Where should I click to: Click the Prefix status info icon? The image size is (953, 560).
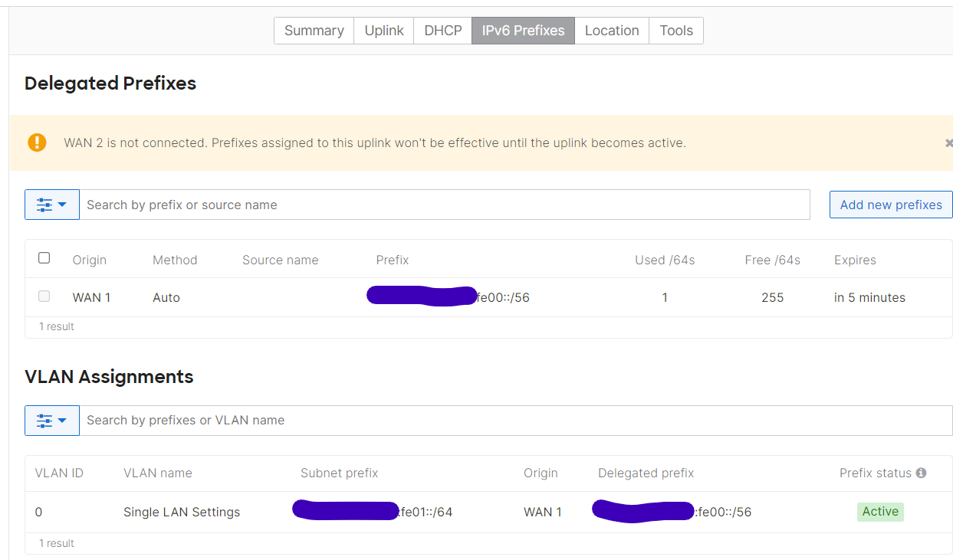[921, 473]
